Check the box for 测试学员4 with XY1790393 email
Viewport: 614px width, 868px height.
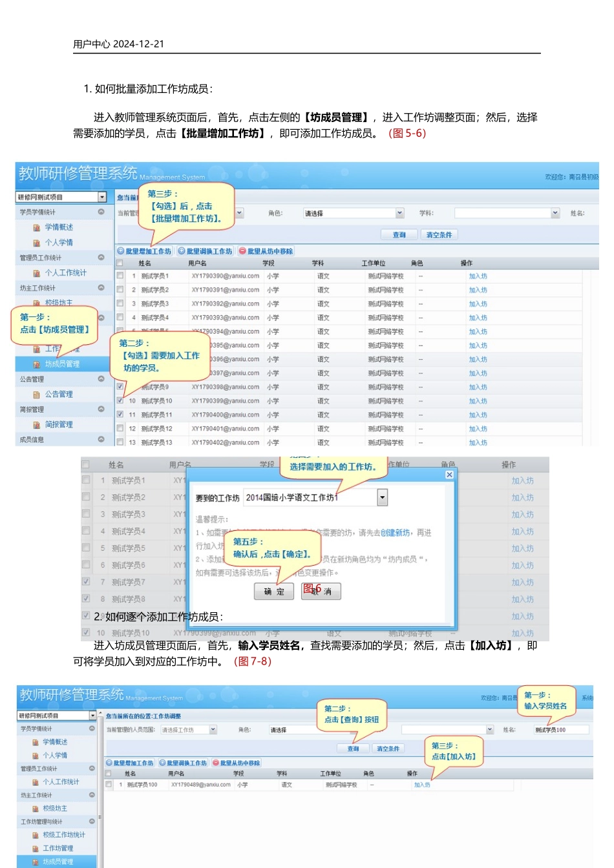click(120, 317)
